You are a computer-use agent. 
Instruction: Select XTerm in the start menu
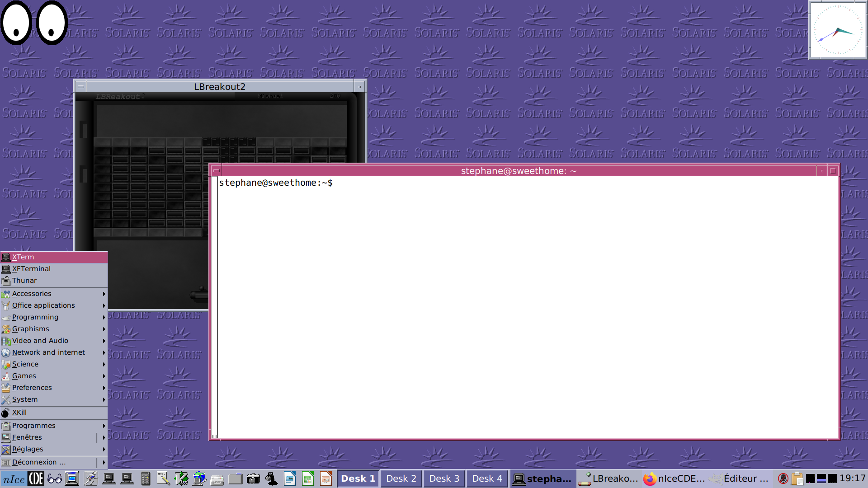click(x=54, y=257)
